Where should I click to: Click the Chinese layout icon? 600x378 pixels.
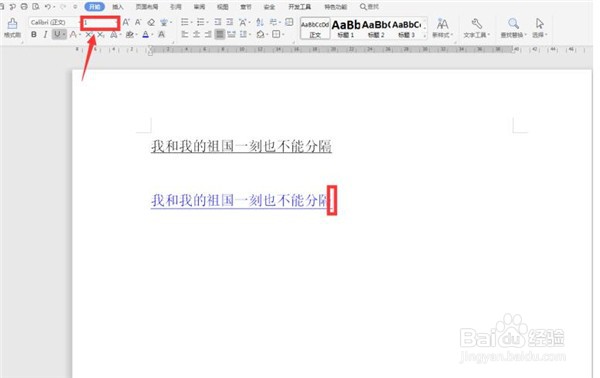[243, 22]
